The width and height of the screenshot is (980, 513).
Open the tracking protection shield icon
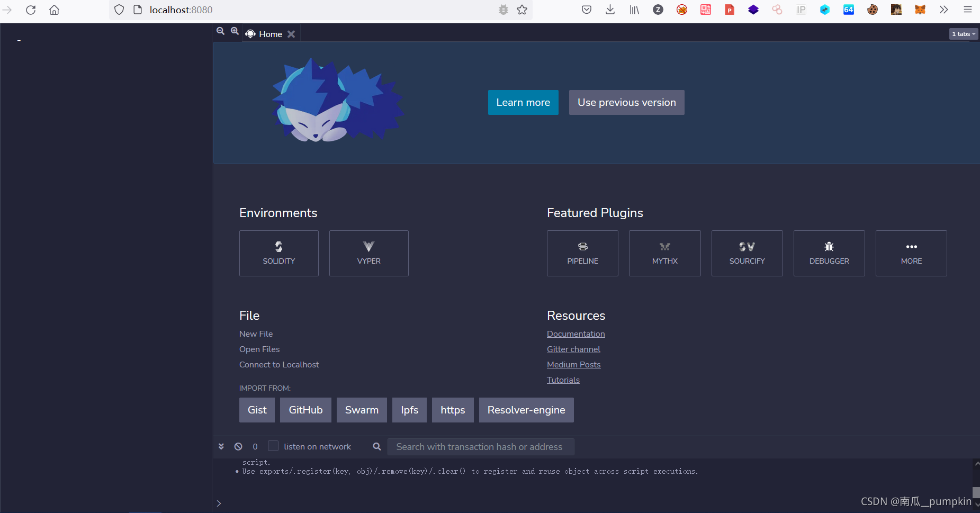(119, 10)
